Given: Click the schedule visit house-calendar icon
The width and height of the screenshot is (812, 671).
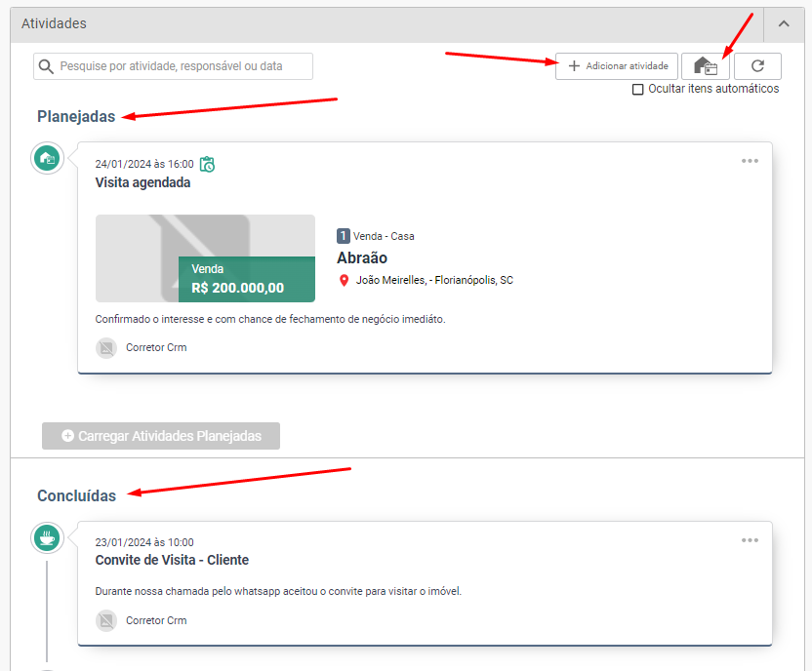Looking at the screenshot, I should pos(705,66).
